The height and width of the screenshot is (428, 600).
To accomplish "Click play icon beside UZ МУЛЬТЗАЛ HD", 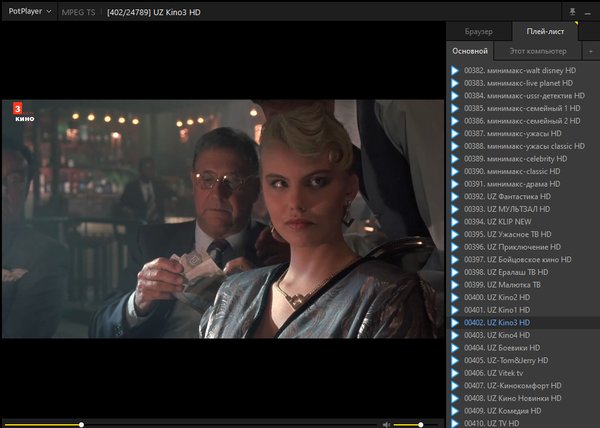I will (x=455, y=209).
